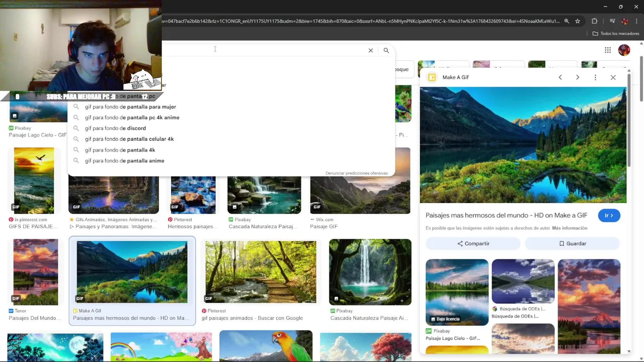The width and height of the screenshot is (644, 362).
Task: Open the Google account avatar on the page
Action: (624, 50)
